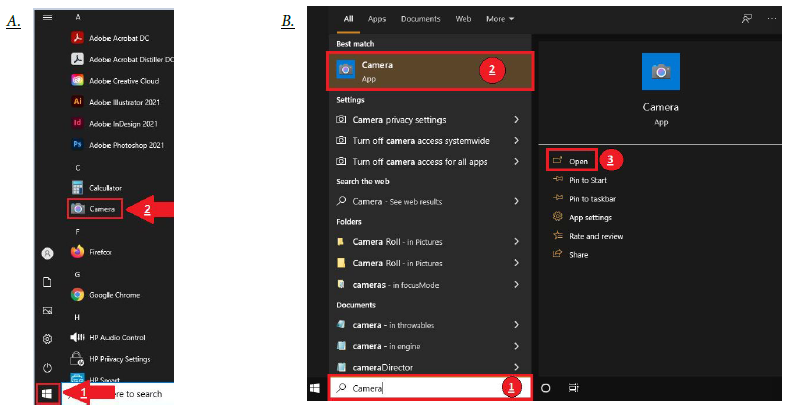This screenshot has height=414, width=790.
Task: Open Task View on the taskbar
Action: pos(574,388)
